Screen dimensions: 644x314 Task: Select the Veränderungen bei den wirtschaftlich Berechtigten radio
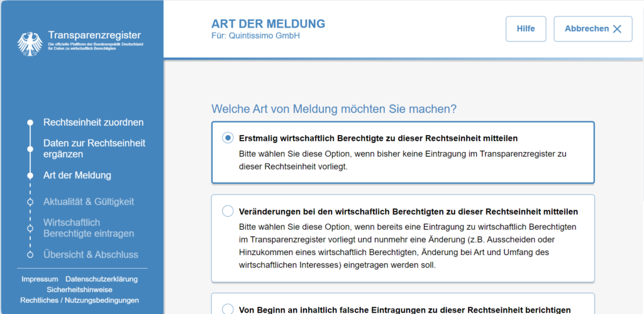tap(228, 212)
